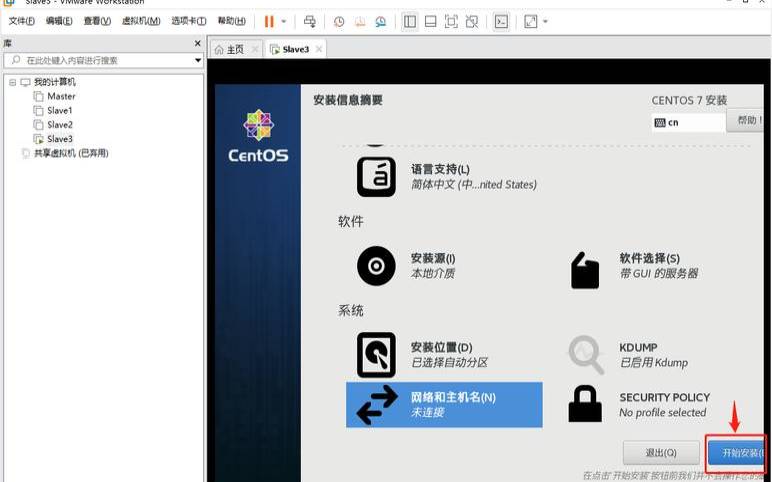This screenshot has height=482, width=772.
Task: Open the KDUMP magnifier icon
Action: click(x=586, y=355)
